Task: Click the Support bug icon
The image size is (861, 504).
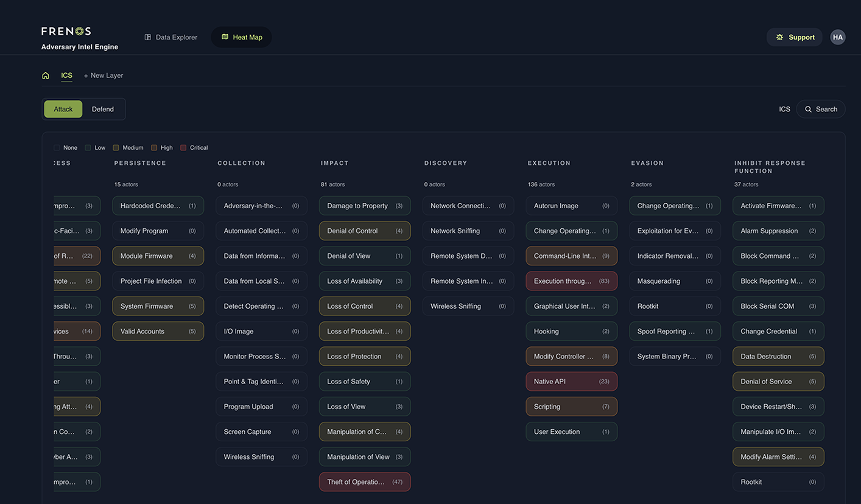Action: [x=779, y=37]
